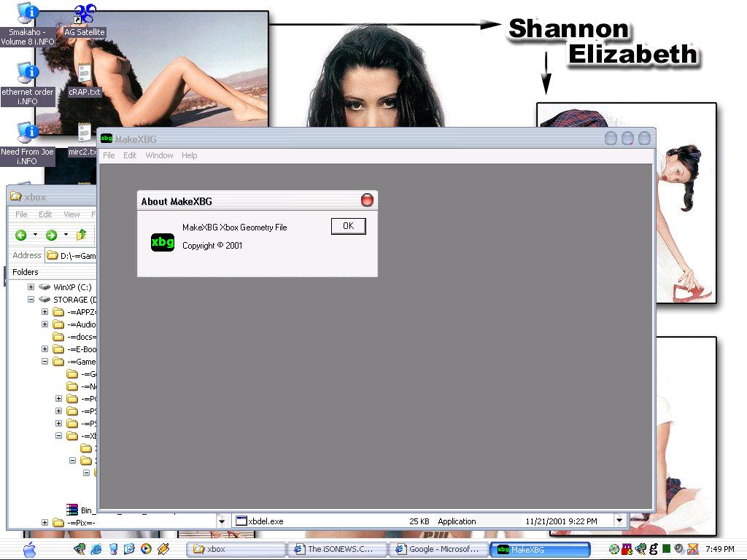Switch to xbox taskbar button
Image resolution: width=747 pixels, height=560 pixels.
236,549
